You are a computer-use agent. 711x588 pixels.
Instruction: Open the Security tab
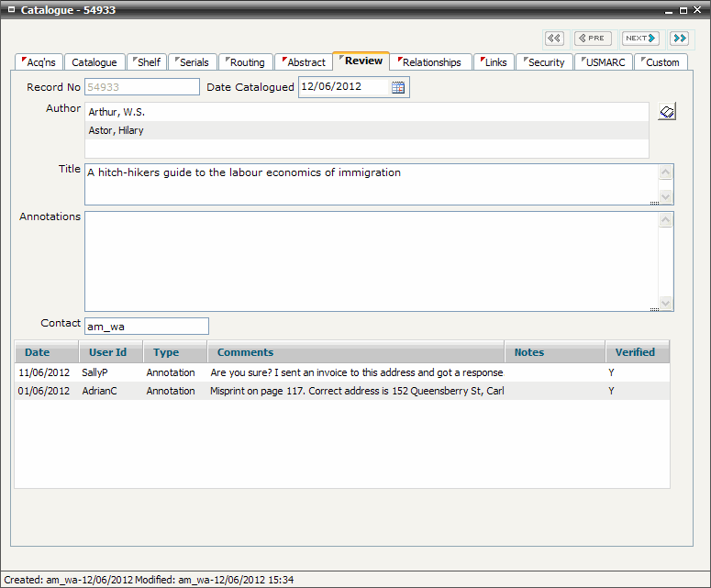point(544,62)
